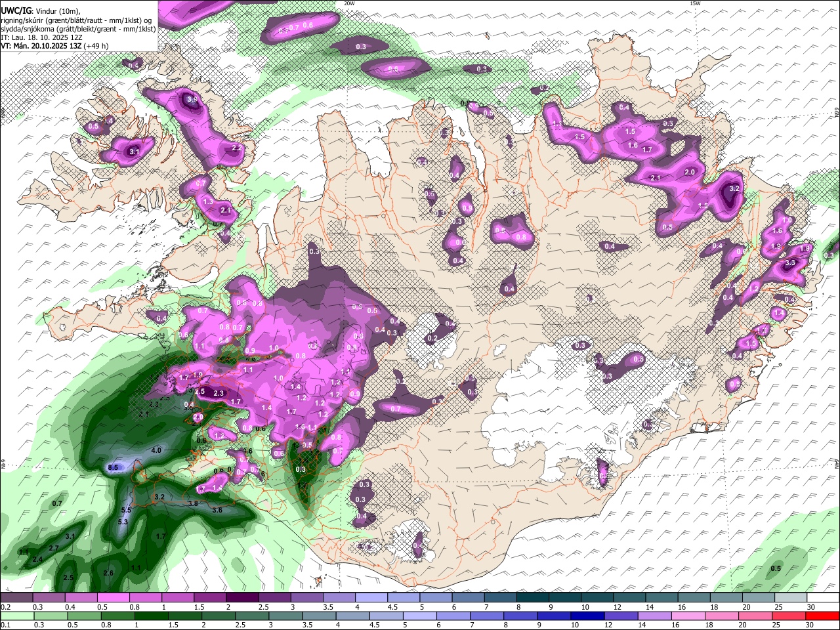Viewport: 840px width, 630px height.
Task: Click the "30" label in the upper legend row
Action: (811, 608)
